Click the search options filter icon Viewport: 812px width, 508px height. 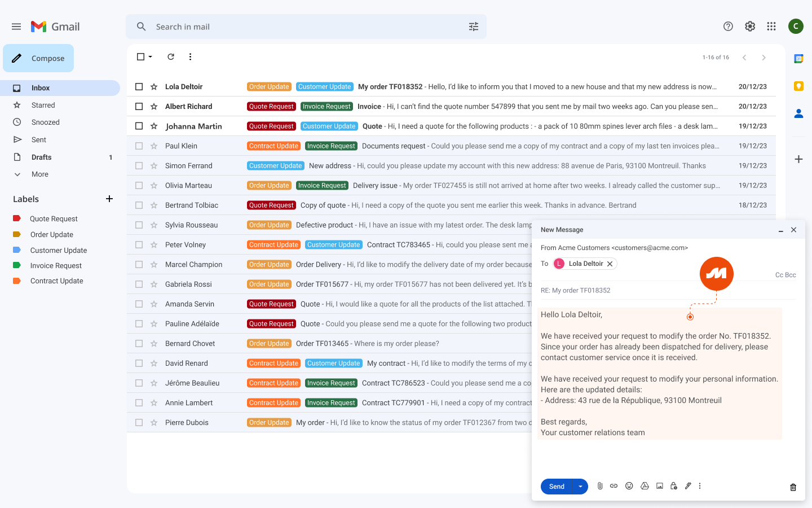pyautogui.click(x=474, y=27)
